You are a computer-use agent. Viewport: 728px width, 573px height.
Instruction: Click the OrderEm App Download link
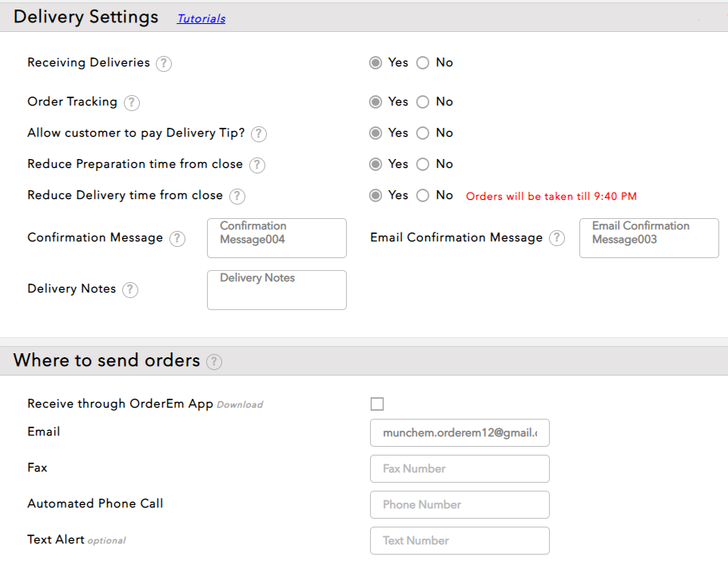[x=240, y=405]
